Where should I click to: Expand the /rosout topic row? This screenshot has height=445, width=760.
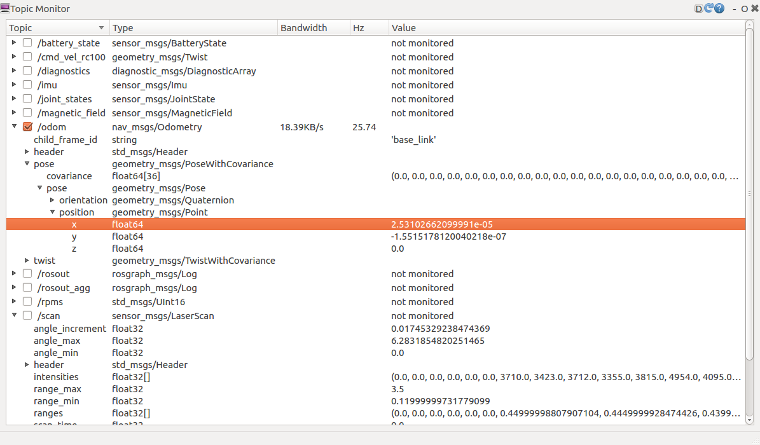pos(14,273)
